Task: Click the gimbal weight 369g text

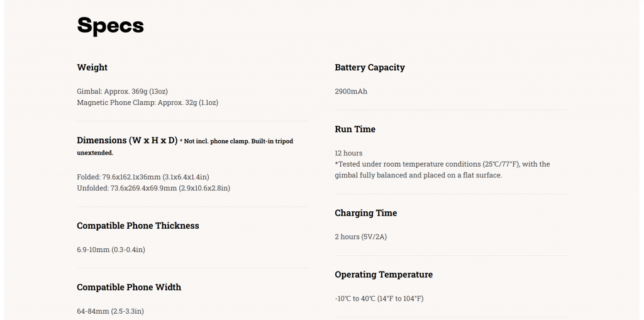Action: (123, 91)
